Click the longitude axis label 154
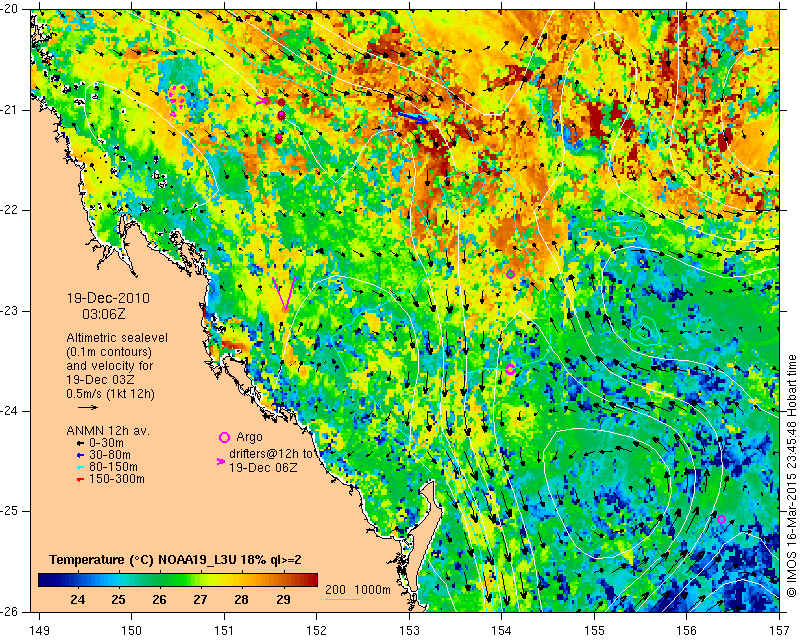 [x=502, y=630]
